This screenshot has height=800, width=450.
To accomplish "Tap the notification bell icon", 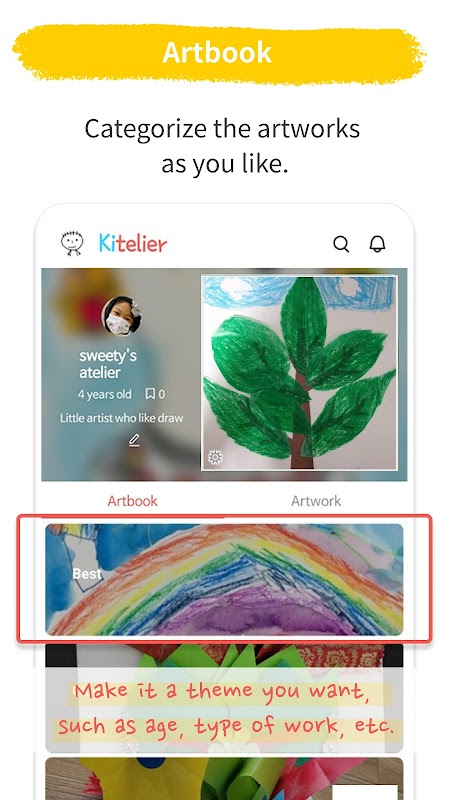I will 377,244.
